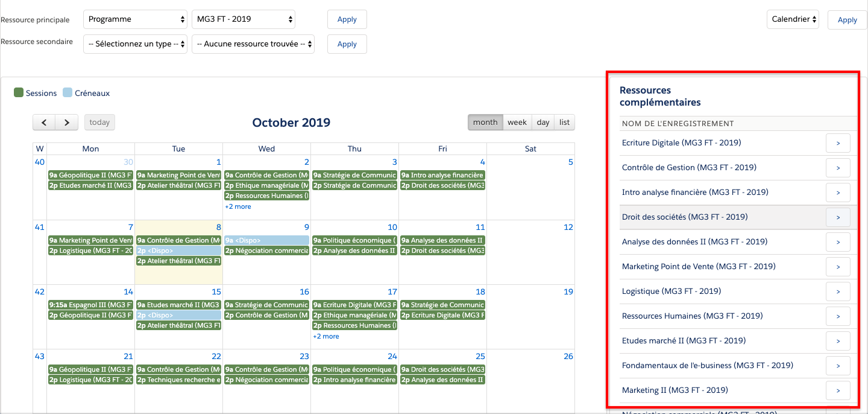The width and height of the screenshot is (868, 414).
Task: Open the Dispo slot on October 9
Action: pyautogui.click(x=266, y=240)
